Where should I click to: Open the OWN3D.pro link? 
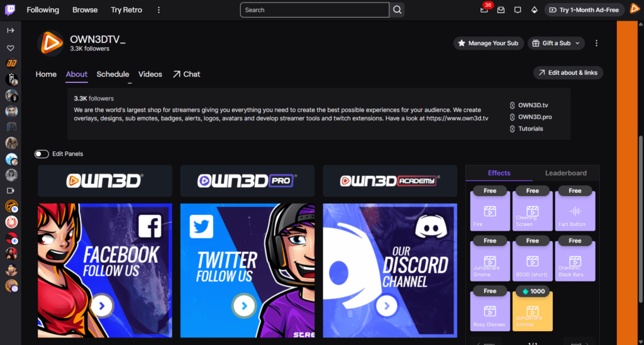pyautogui.click(x=535, y=117)
